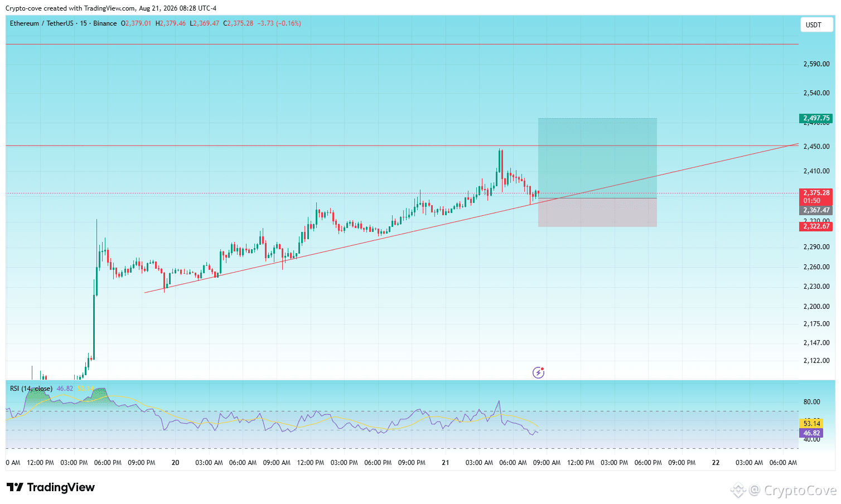The width and height of the screenshot is (841, 504).
Task: Click the 2,122.00 price axis label
Action: (816, 361)
